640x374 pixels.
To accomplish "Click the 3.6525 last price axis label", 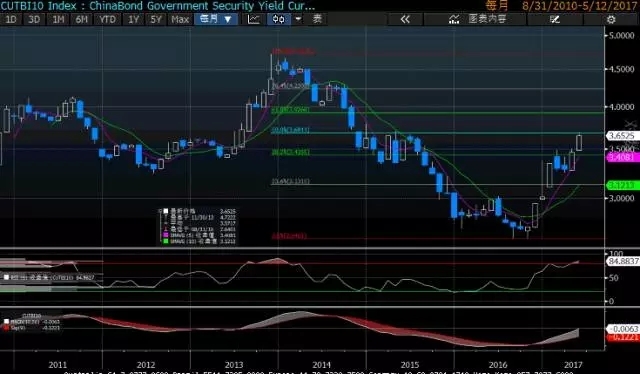I will [622, 136].
